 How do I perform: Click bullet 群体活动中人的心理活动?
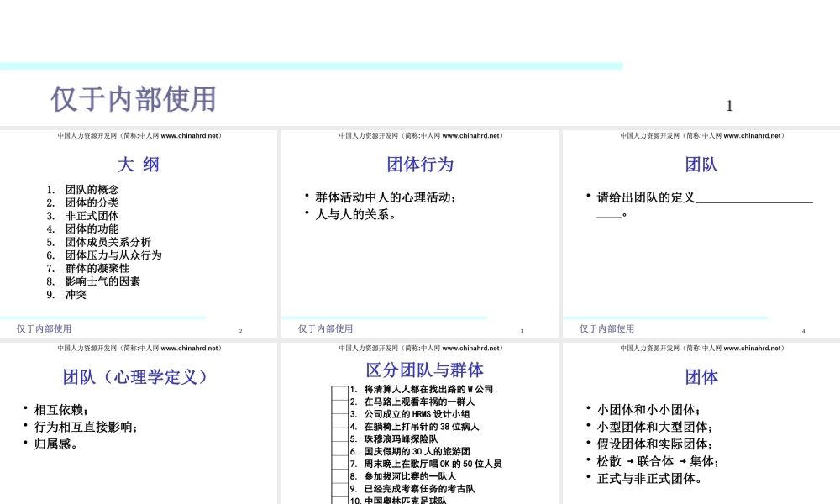click(386, 197)
